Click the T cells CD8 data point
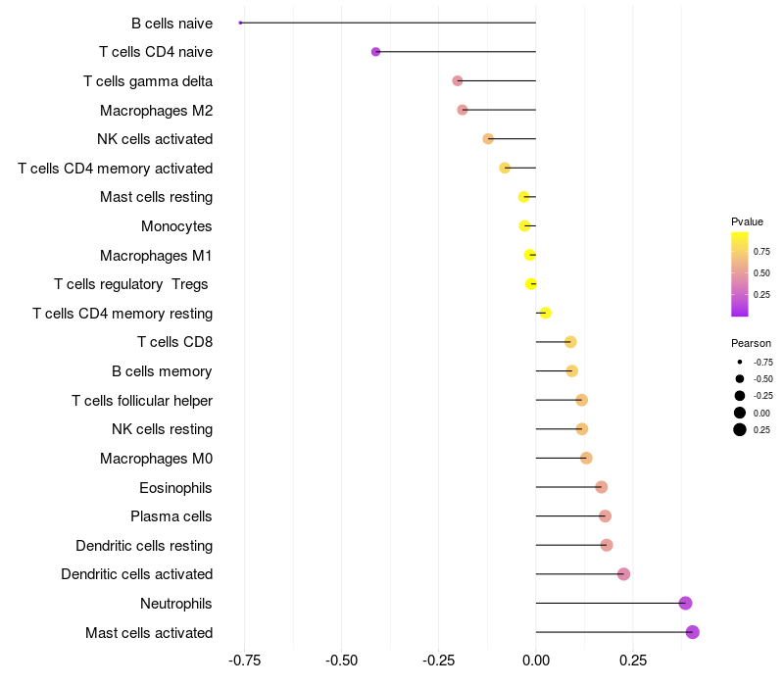This screenshot has width=784, height=686. pyautogui.click(x=570, y=342)
